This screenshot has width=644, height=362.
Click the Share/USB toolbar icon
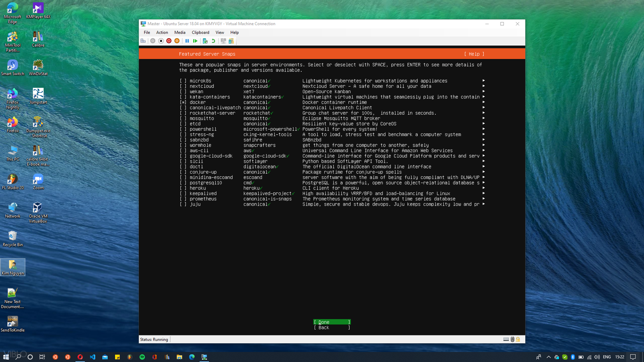pyautogui.click(x=231, y=41)
